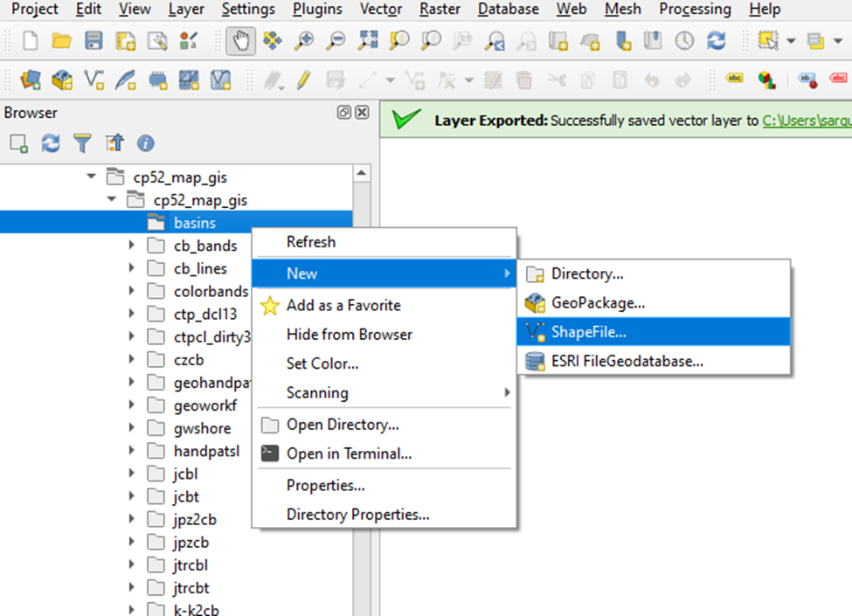Viewport: 852px width, 616px height.
Task: Open the Style Manager icon
Action: click(x=189, y=41)
